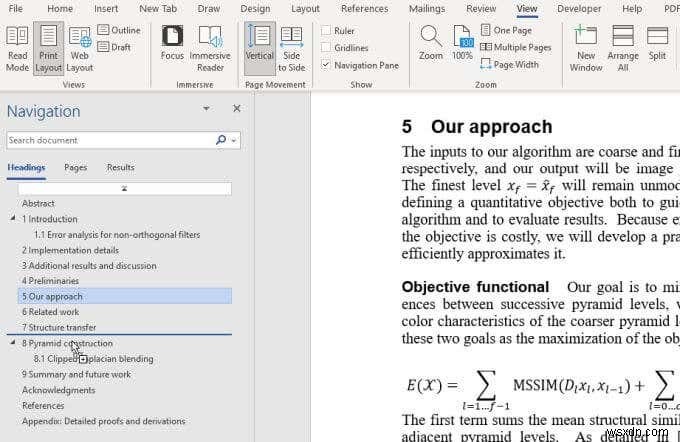Go to 9 Summary and future work
The image size is (680, 442).
(76, 374)
